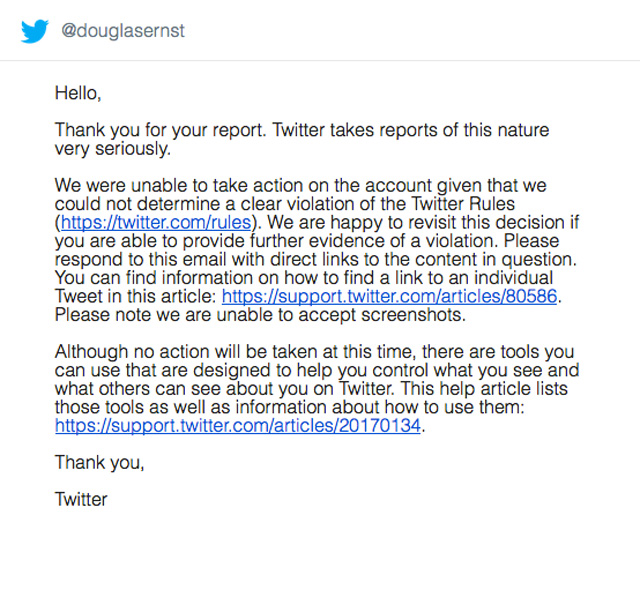
Task: Open the twitter.com/rules link
Action: pyautogui.click(x=160, y=222)
